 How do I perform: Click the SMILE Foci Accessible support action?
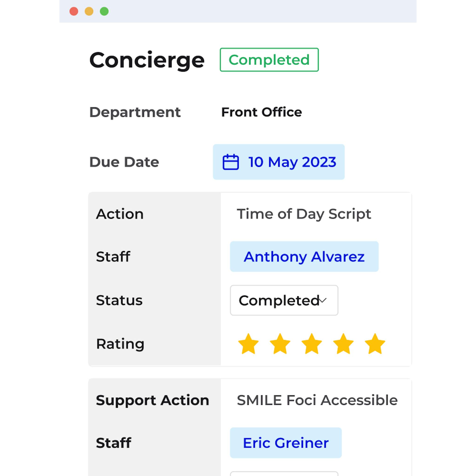317,400
